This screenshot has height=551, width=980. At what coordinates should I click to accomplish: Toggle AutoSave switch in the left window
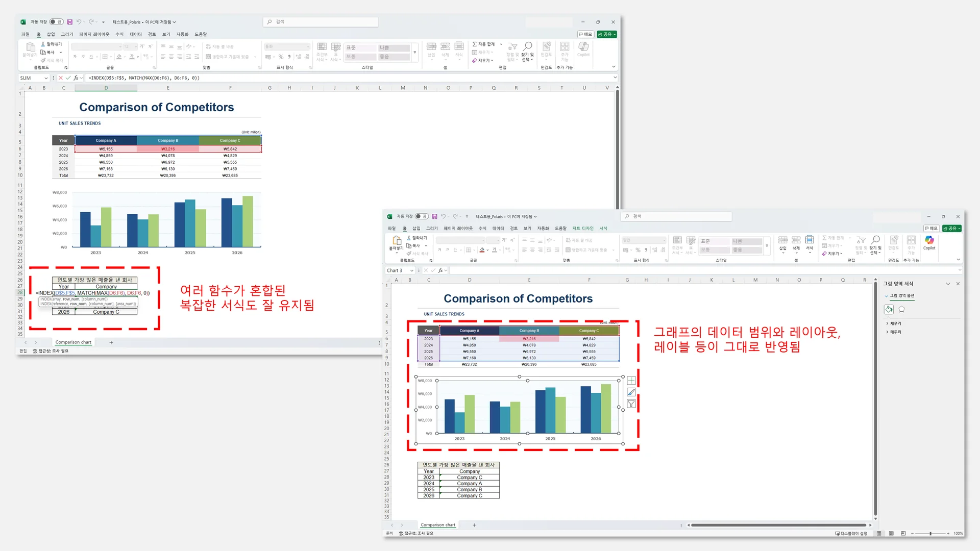(56, 22)
